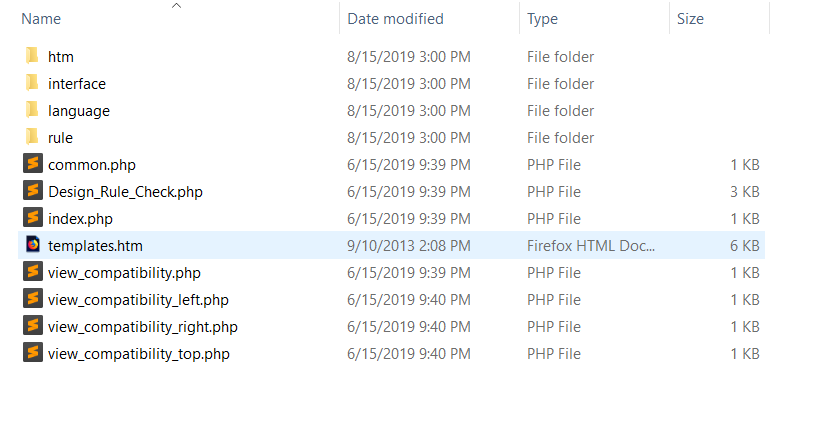Sort by the Type column header

click(x=542, y=19)
